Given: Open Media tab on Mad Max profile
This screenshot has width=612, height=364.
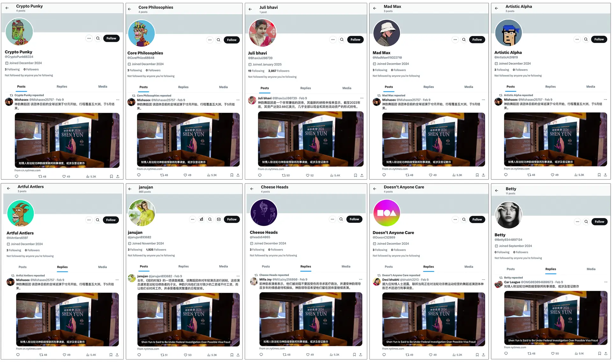Looking at the screenshot, I should point(469,87).
